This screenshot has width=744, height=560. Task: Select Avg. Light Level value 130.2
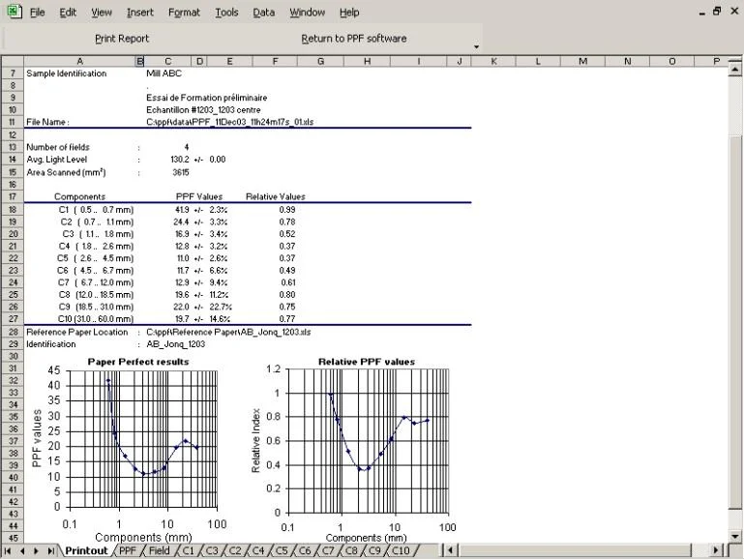179,160
